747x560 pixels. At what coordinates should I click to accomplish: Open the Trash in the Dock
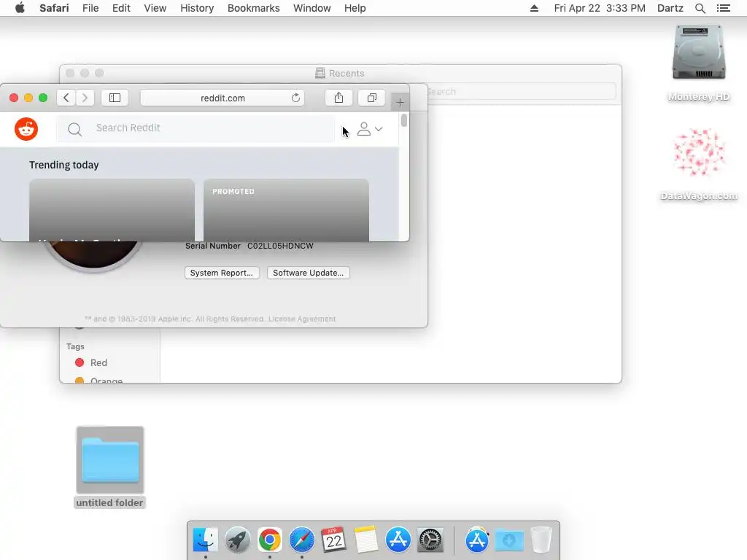click(x=541, y=540)
